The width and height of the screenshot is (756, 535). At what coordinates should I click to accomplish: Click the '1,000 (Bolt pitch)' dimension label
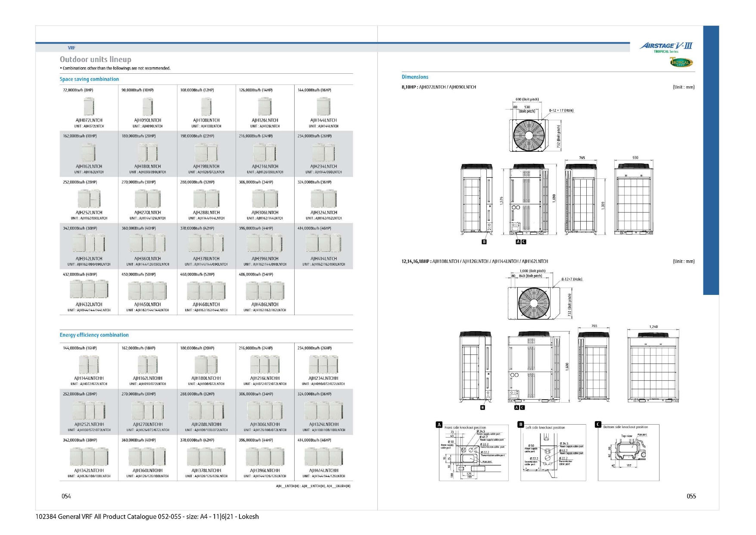pyautogui.click(x=532, y=271)
